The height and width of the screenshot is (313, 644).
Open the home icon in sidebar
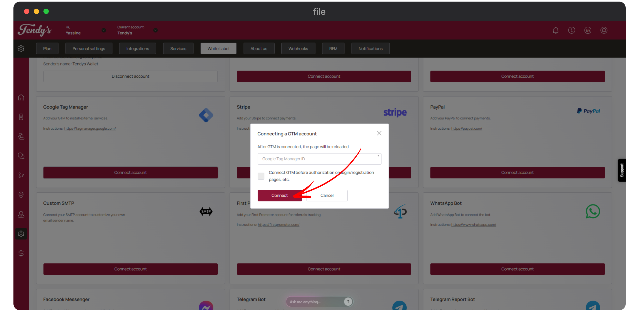[x=21, y=97]
